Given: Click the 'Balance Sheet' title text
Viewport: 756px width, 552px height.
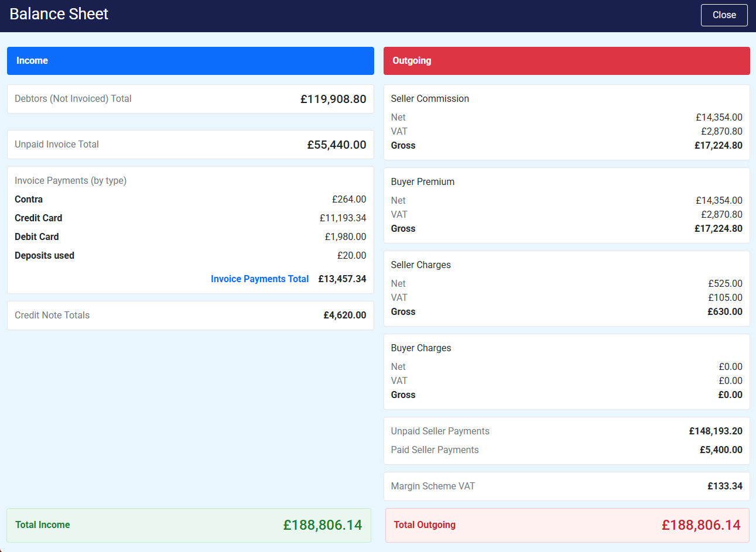Looking at the screenshot, I should [59, 14].
